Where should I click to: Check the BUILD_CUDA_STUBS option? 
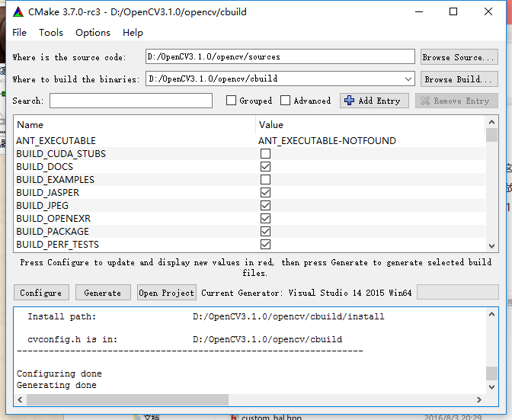coord(265,153)
